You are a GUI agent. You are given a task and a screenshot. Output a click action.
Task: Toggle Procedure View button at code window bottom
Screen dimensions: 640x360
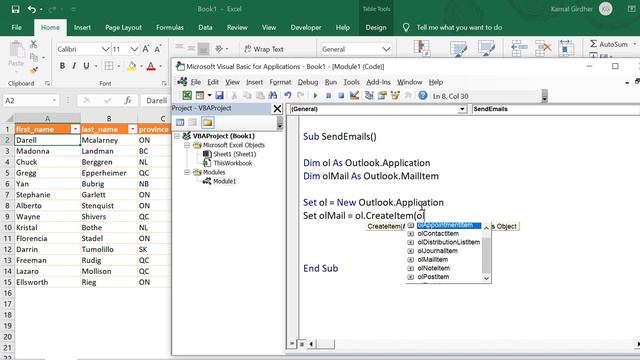[292, 344]
